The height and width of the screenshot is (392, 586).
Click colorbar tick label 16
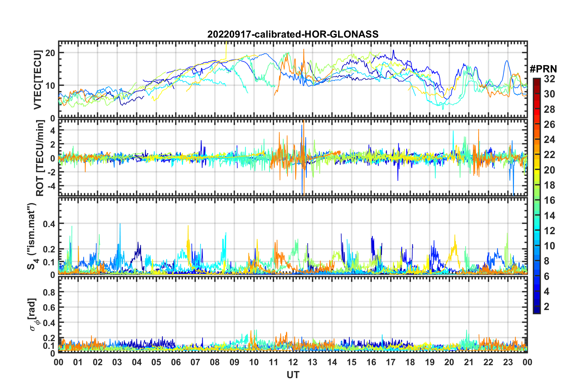[x=549, y=200]
